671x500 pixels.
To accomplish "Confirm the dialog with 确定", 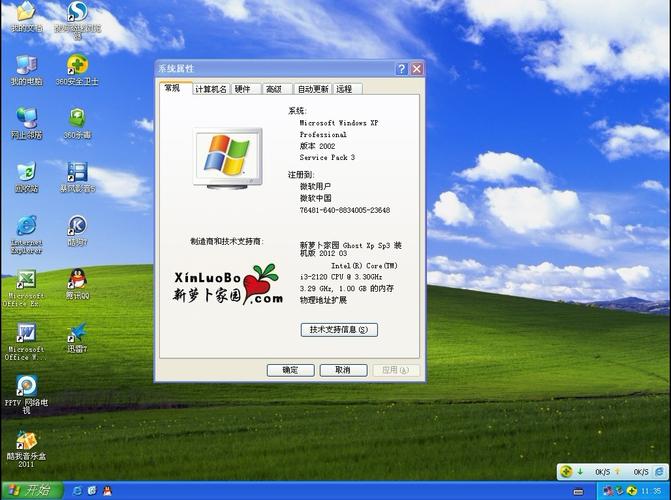I will [x=291, y=370].
